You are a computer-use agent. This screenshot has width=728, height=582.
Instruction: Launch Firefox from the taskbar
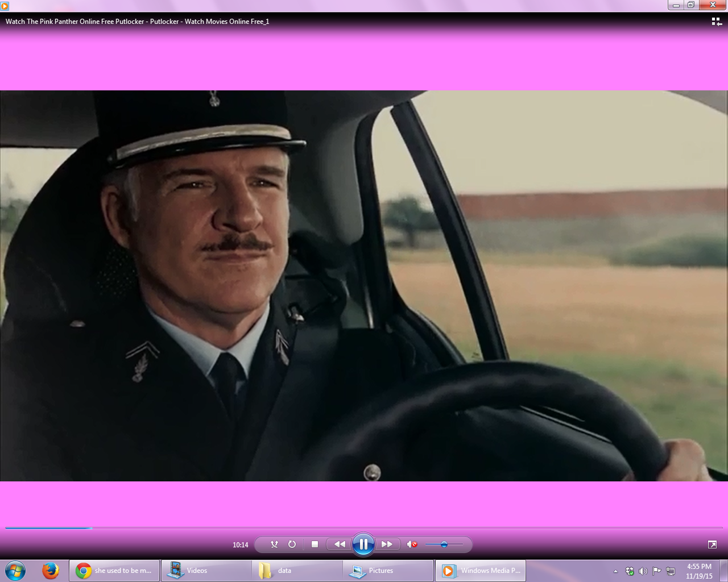pos(51,570)
